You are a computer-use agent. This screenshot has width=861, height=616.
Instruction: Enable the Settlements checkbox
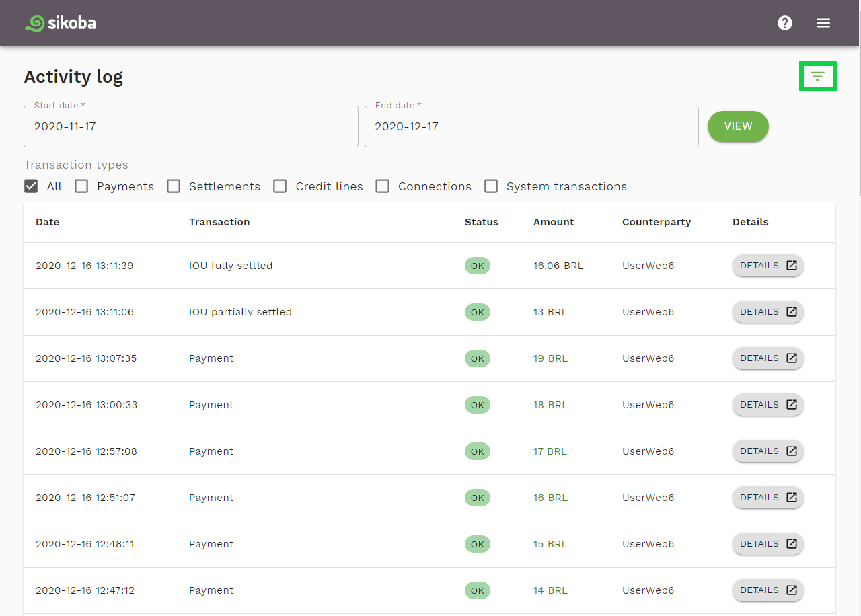[x=174, y=186]
